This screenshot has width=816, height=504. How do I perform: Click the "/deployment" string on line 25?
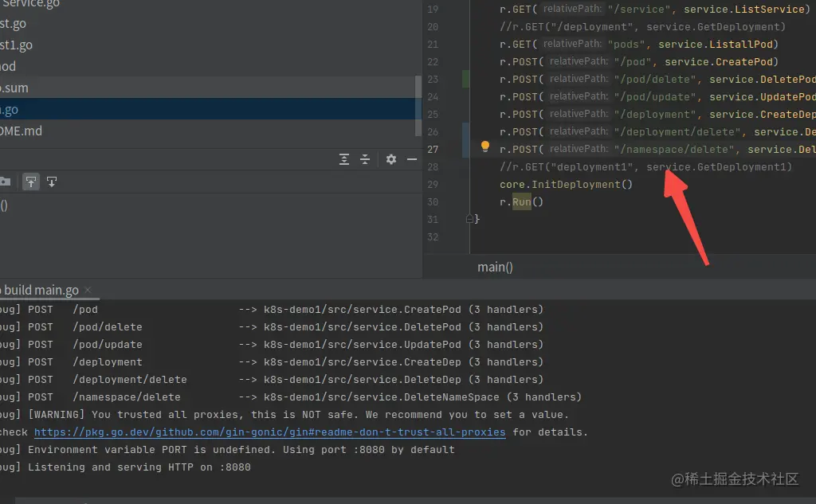(655, 115)
